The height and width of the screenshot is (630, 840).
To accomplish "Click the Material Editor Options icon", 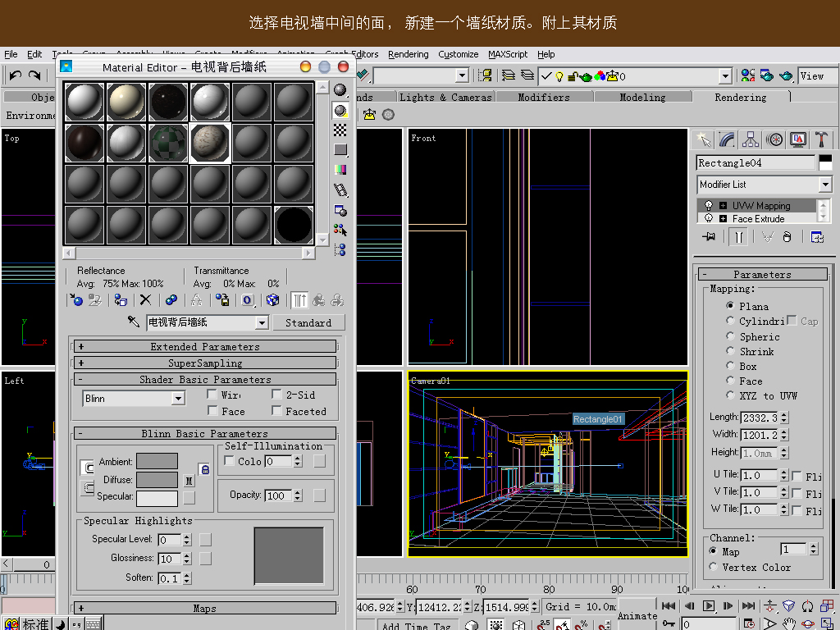I will (340, 210).
